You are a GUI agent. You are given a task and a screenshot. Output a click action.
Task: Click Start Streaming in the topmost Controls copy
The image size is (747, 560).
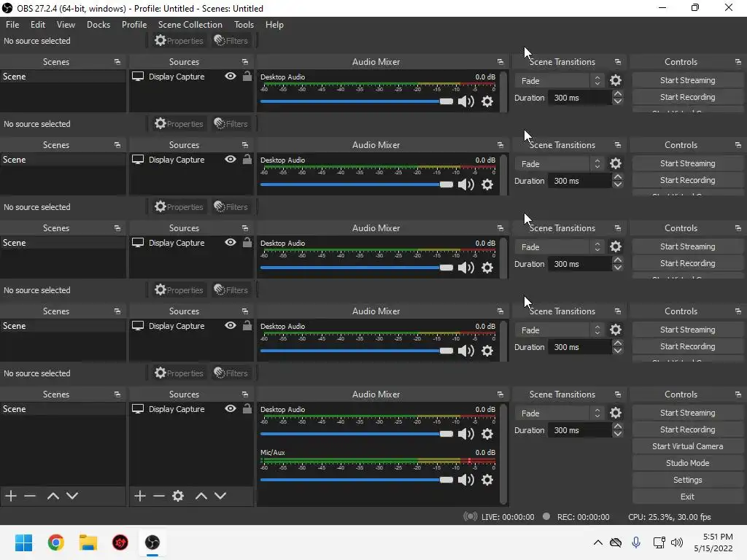click(x=687, y=80)
